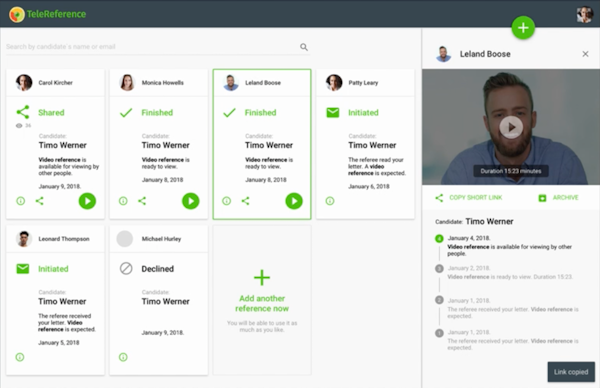Click the green add reference plus button
Viewport: 600px width, 388px height.
click(x=523, y=28)
